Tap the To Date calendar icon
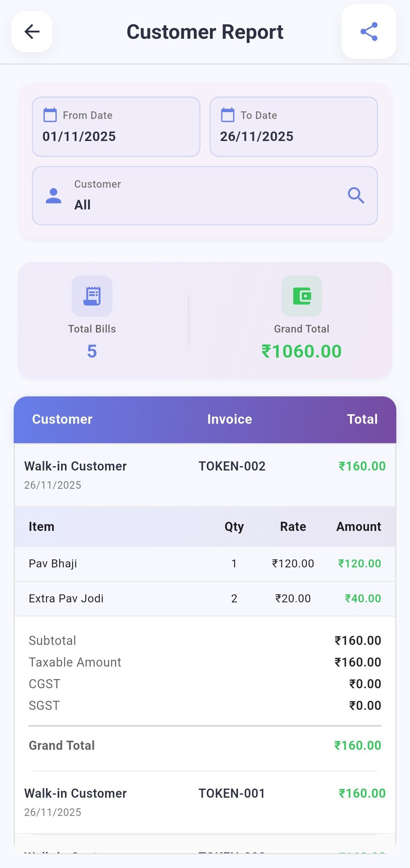410x868 pixels. click(x=228, y=115)
